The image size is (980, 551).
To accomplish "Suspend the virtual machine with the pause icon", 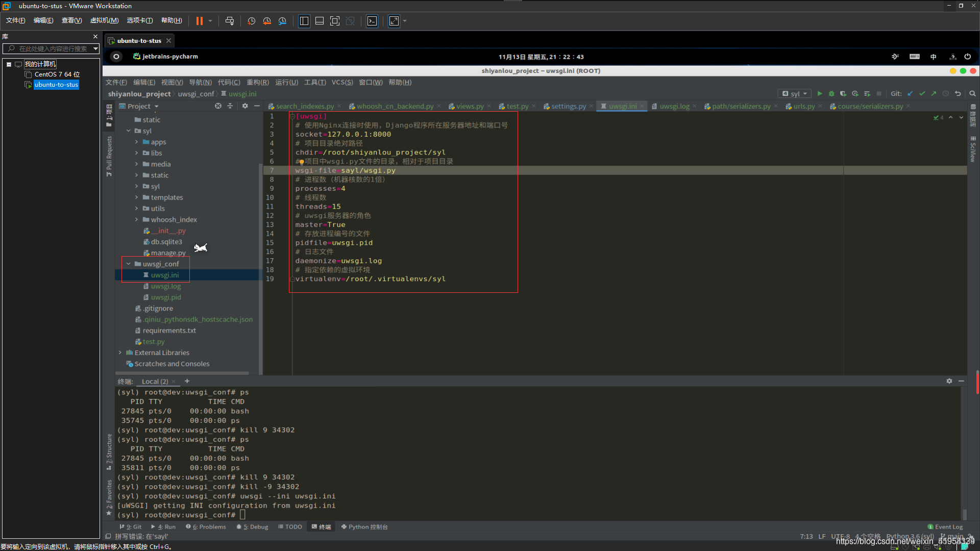I will tap(199, 21).
